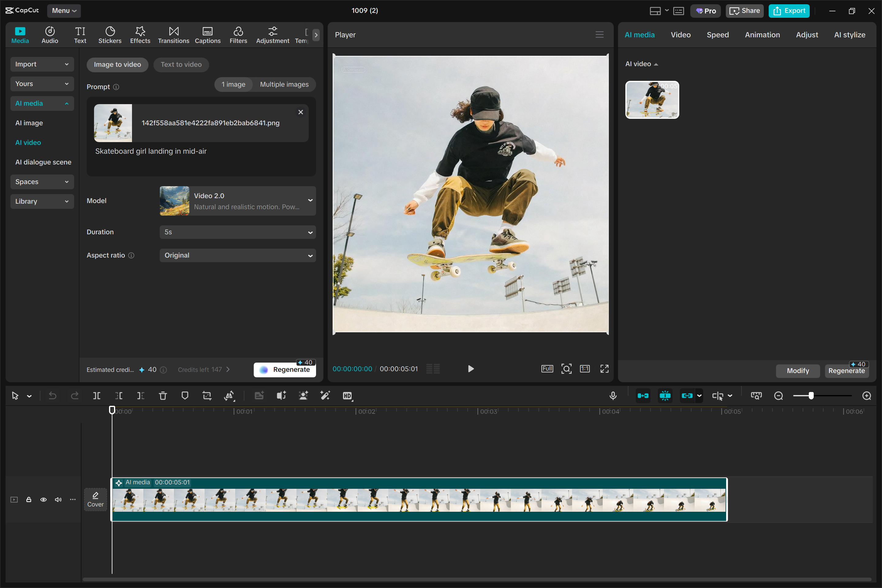Click the mirror/flip icon in the timeline toolbar
The image size is (882, 588).
(229, 396)
